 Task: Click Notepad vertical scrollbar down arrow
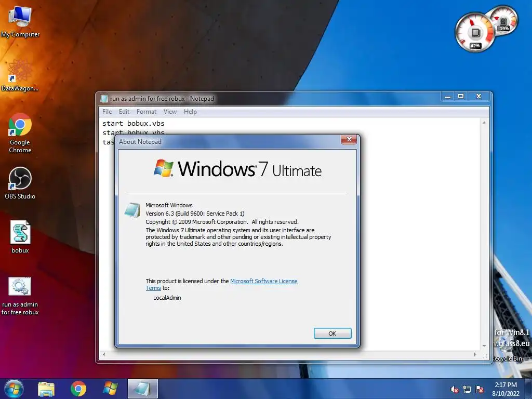484,345
